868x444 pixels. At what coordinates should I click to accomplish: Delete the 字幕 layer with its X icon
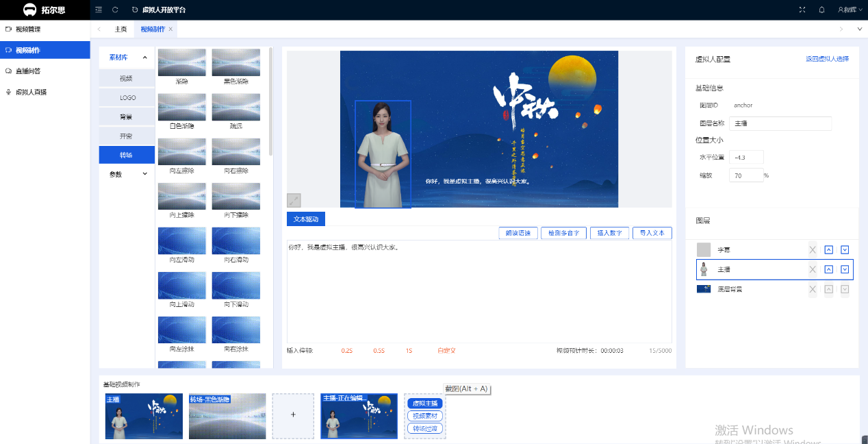(813, 250)
